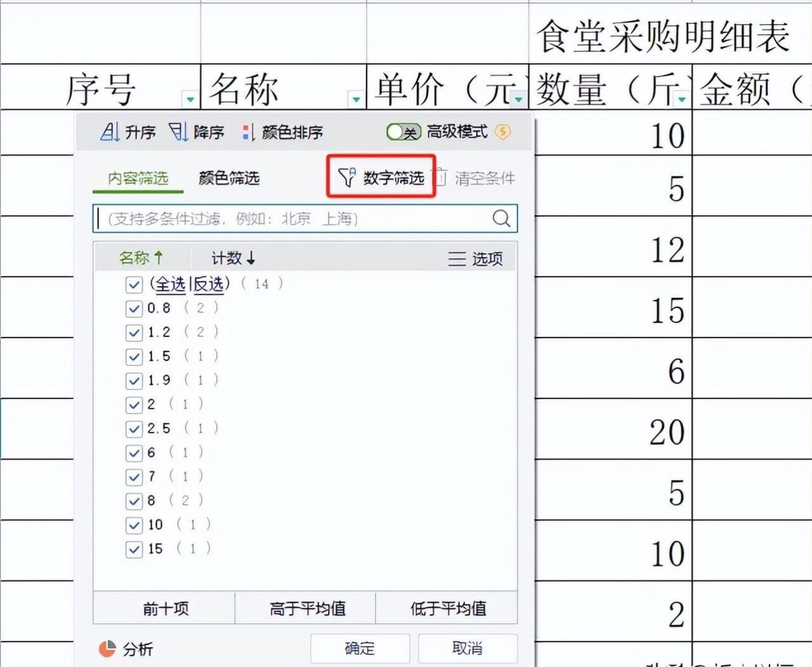Screen dimensions: 812x667
Task: Toggle the 高级模式 switch
Action: click(403, 131)
